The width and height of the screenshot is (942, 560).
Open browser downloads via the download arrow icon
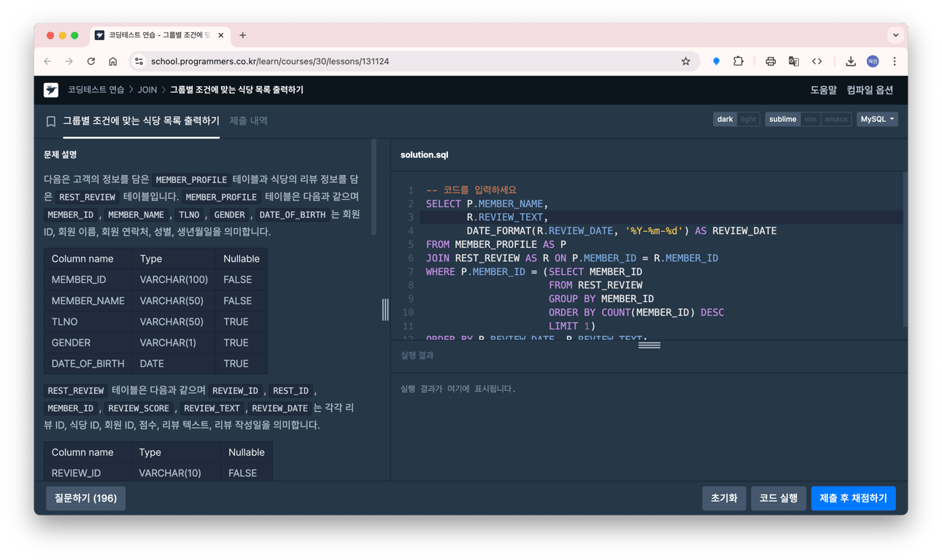coord(850,61)
